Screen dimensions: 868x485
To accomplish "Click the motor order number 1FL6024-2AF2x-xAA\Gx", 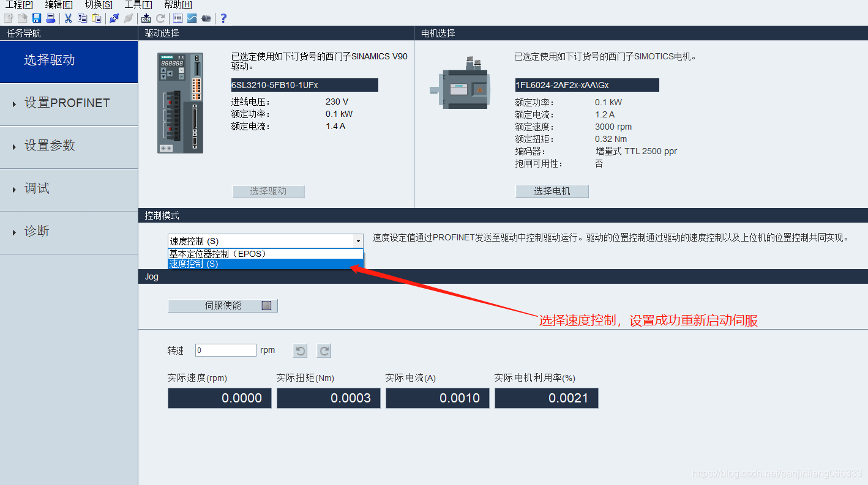I will pos(587,85).
